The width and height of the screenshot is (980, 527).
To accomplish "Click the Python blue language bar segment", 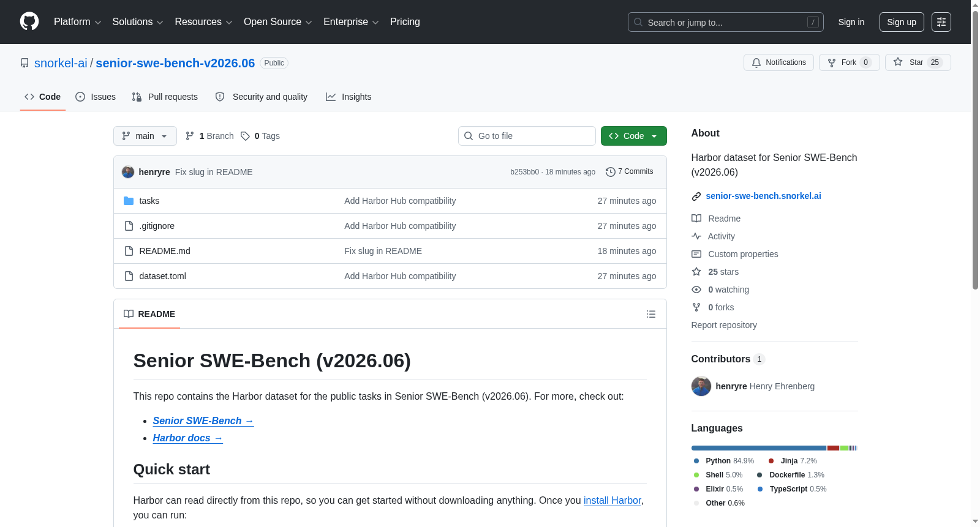I will point(759,448).
